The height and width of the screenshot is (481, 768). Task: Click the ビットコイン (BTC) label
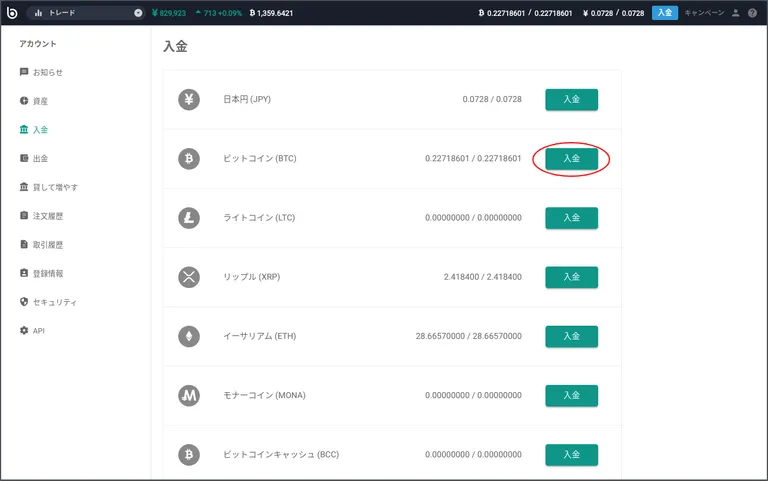(260, 159)
